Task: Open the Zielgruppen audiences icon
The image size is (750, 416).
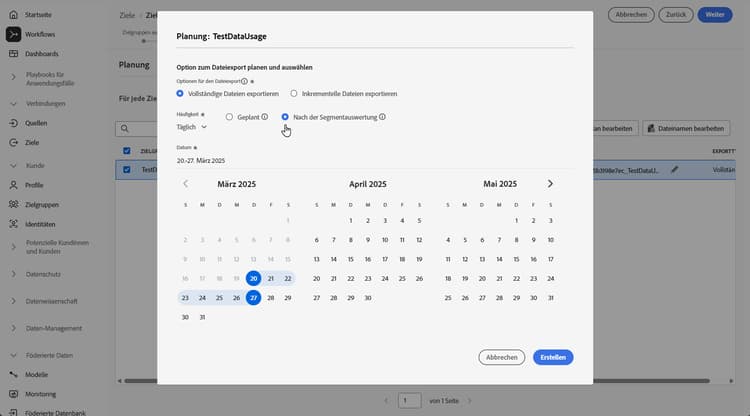Action: pyautogui.click(x=13, y=204)
